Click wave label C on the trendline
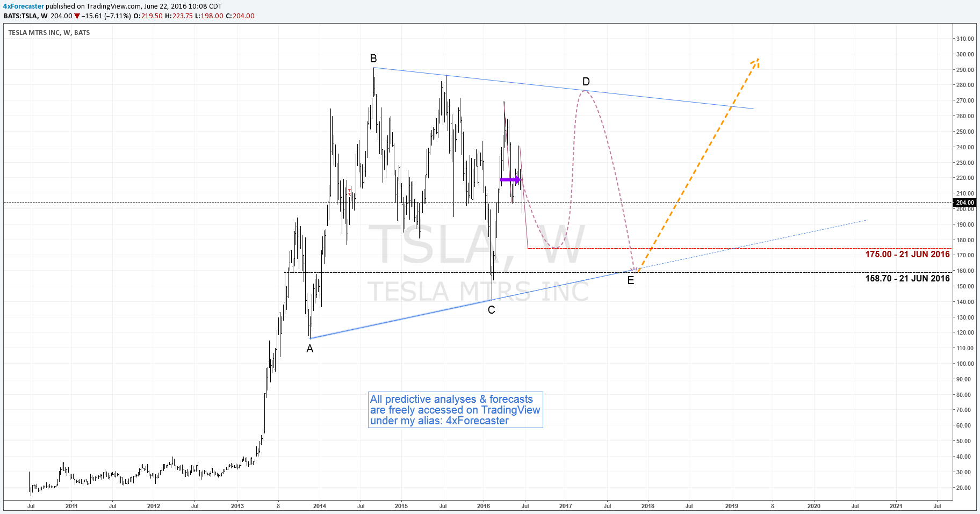The width and height of the screenshot is (980, 514). pyautogui.click(x=491, y=310)
